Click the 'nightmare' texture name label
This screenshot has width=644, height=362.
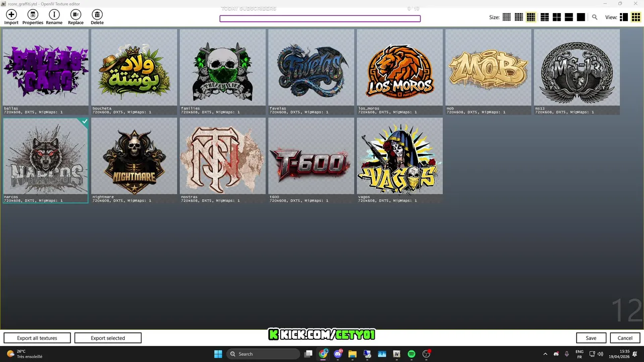coord(103,197)
